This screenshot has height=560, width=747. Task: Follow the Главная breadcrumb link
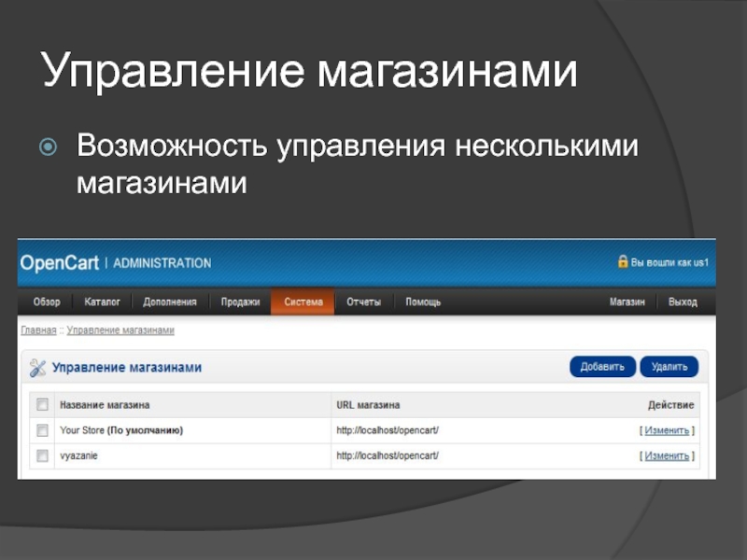[38, 330]
